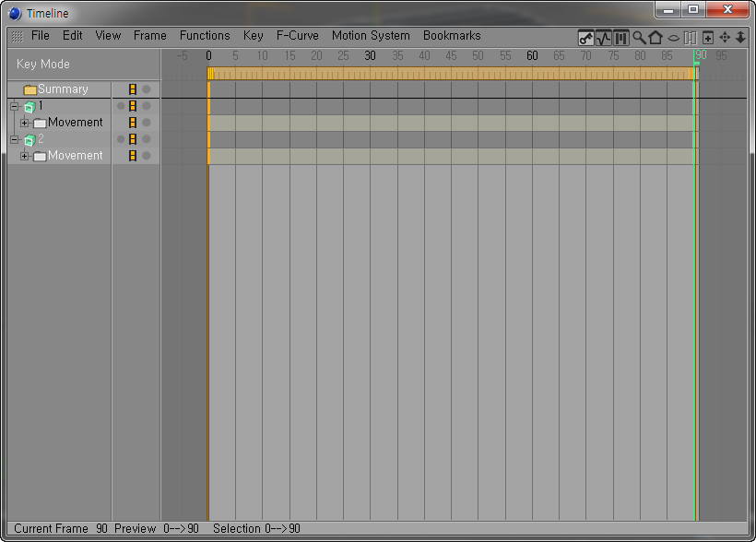The height and width of the screenshot is (542, 756).
Task: Click the new panel plus icon
Action: click(708, 38)
